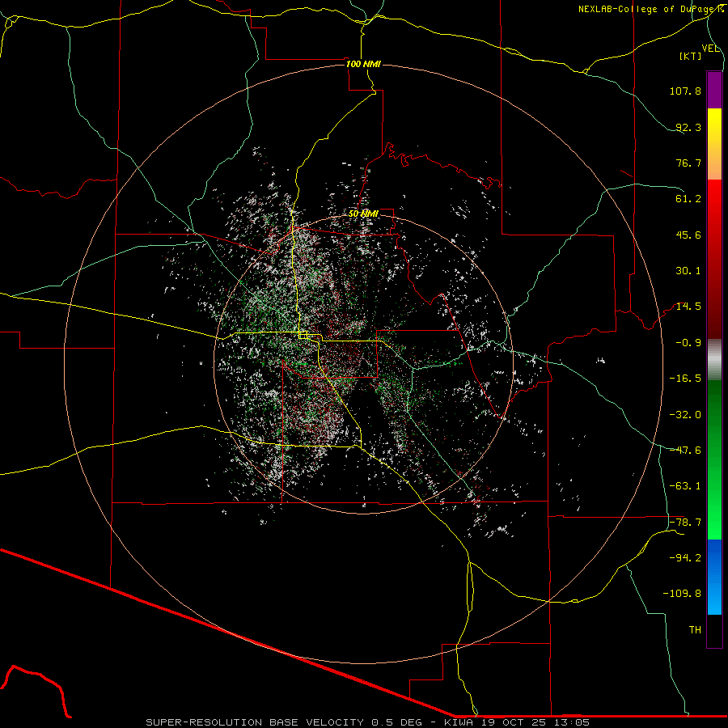728x728 pixels.
Task: Click the small square radar site marker
Action: click(x=303, y=335)
